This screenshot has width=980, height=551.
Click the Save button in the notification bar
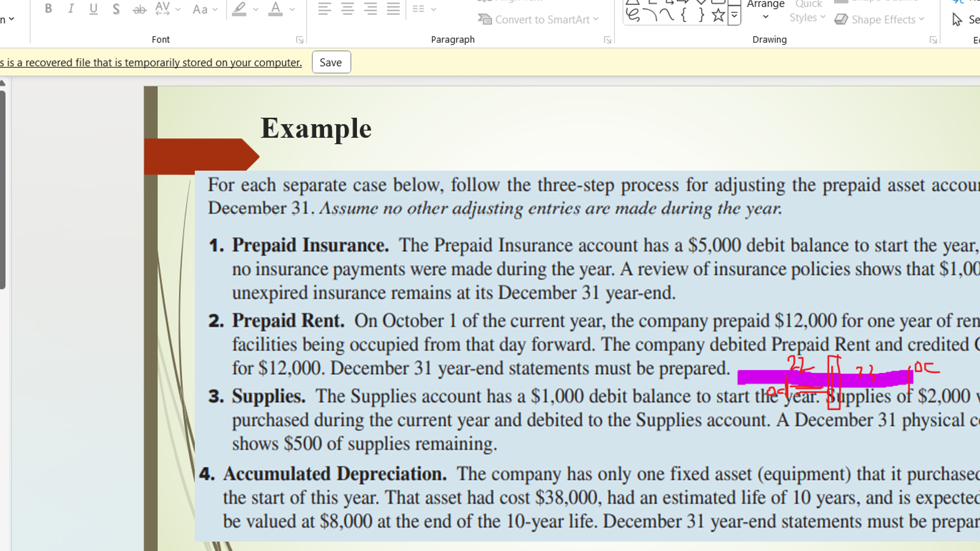pyautogui.click(x=331, y=62)
